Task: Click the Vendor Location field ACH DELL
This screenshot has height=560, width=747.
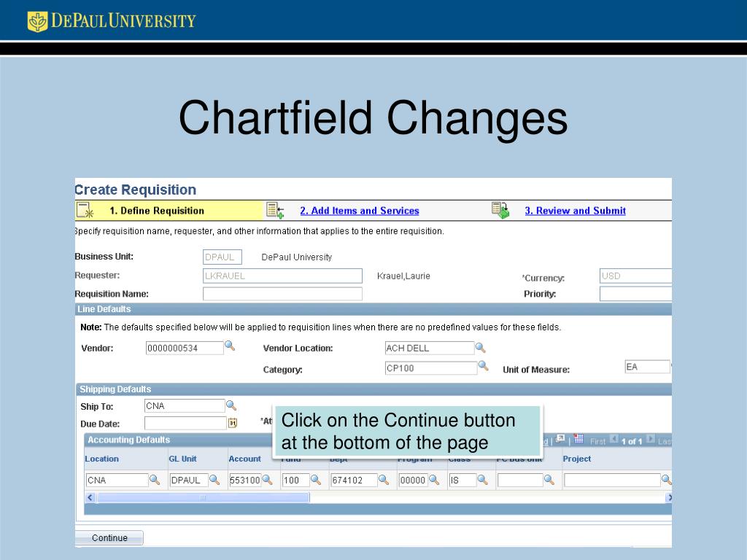Action: tap(429, 348)
